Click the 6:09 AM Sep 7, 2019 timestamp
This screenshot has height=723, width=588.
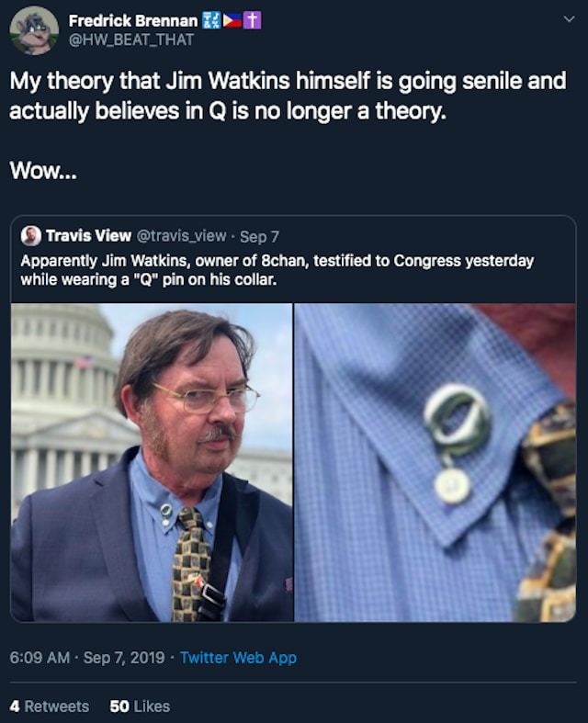point(87,657)
